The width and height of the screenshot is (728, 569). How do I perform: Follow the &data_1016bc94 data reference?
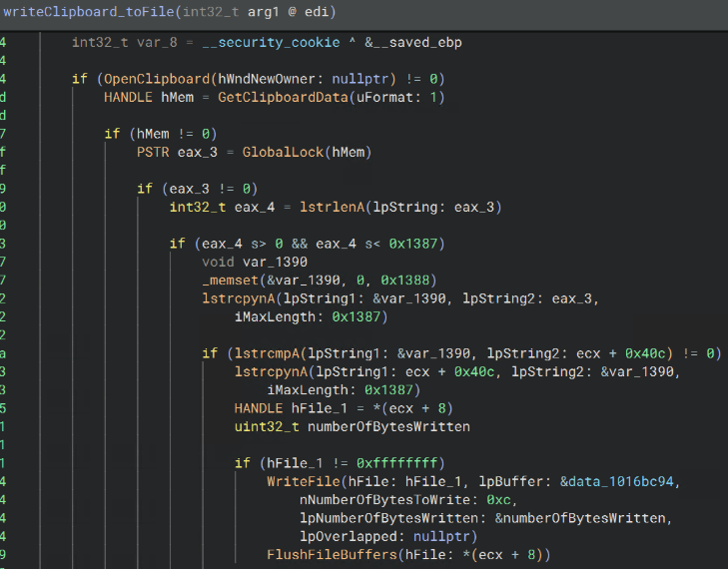[616, 482]
